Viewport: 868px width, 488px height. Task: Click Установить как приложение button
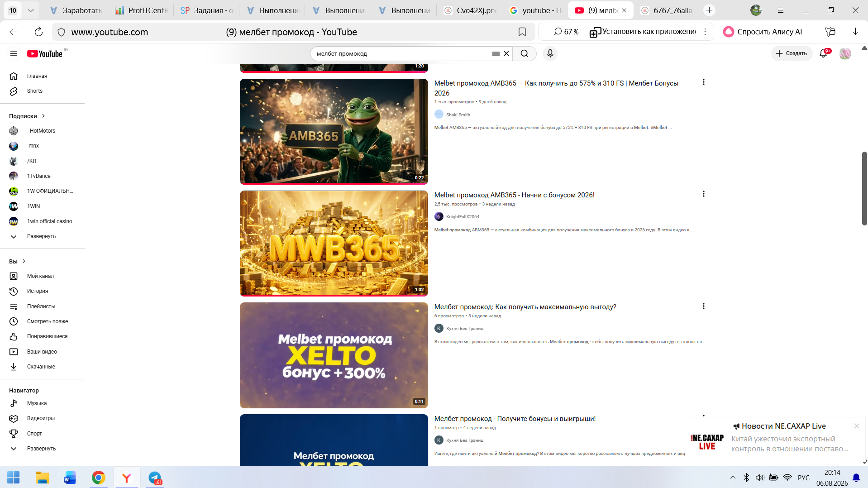click(643, 32)
